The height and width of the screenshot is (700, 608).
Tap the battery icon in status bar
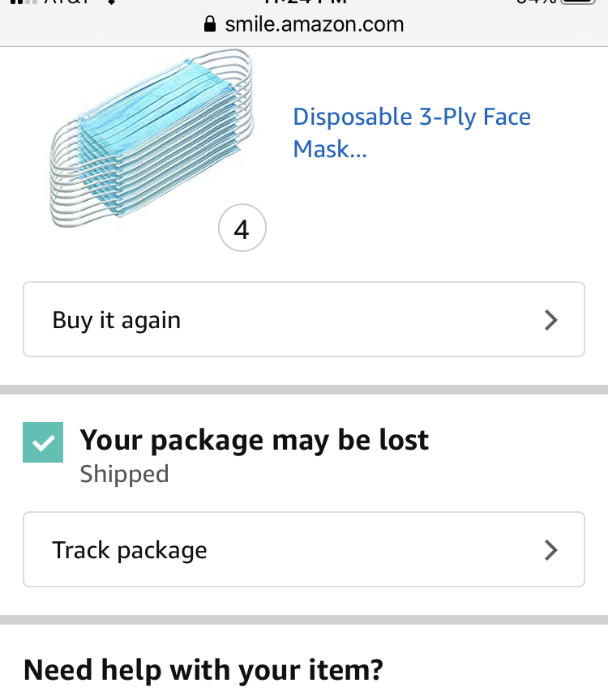tap(579, 2)
